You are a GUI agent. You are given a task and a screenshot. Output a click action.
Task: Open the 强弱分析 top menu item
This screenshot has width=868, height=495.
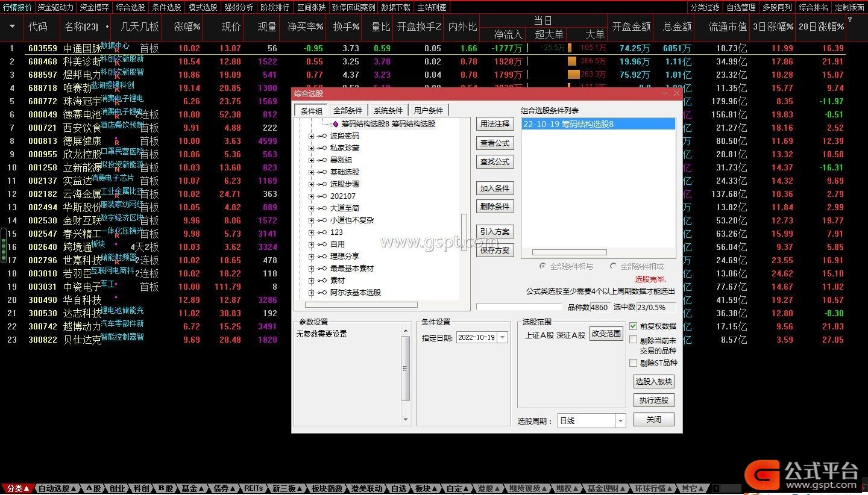pos(239,7)
